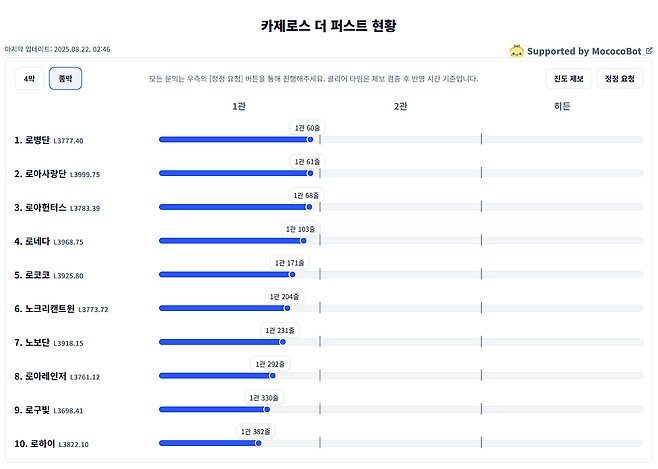Open the external link icon beside MococoBot
The image size is (658, 469).
649,50
